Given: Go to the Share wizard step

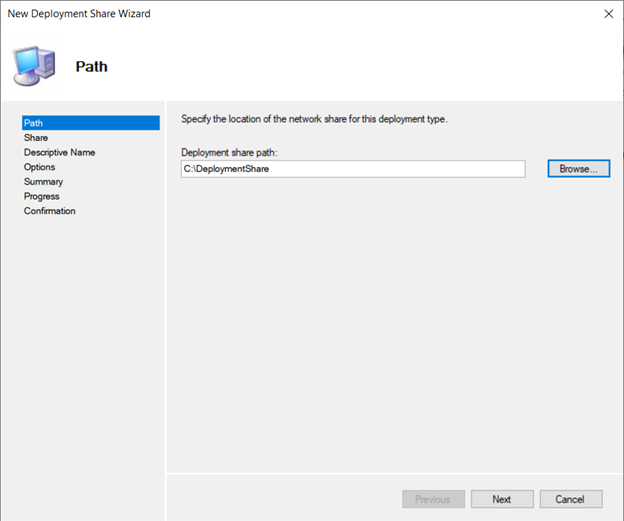Looking at the screenshot, I should 36,138.
